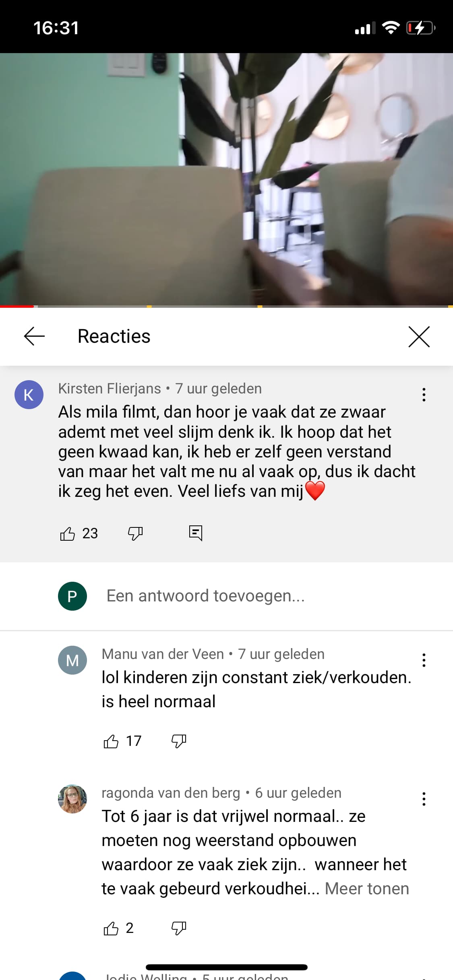Open ragonda van den berg's profile photo
This screenshot has width=453, height=980.
tap(72, 799)
